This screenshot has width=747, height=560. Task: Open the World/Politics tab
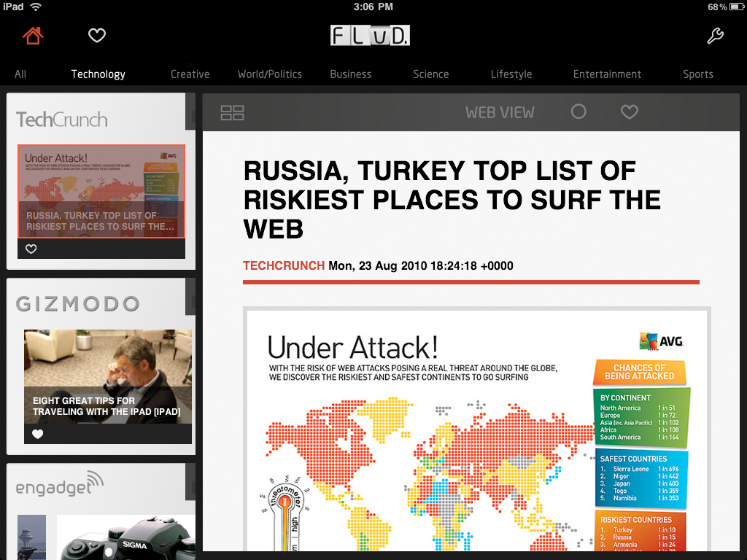(270, 74)
